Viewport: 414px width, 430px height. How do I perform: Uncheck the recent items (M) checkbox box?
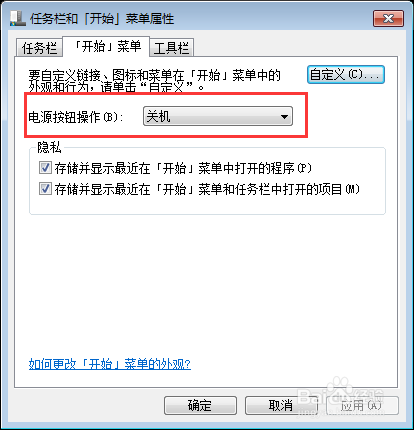click(45, 189)
